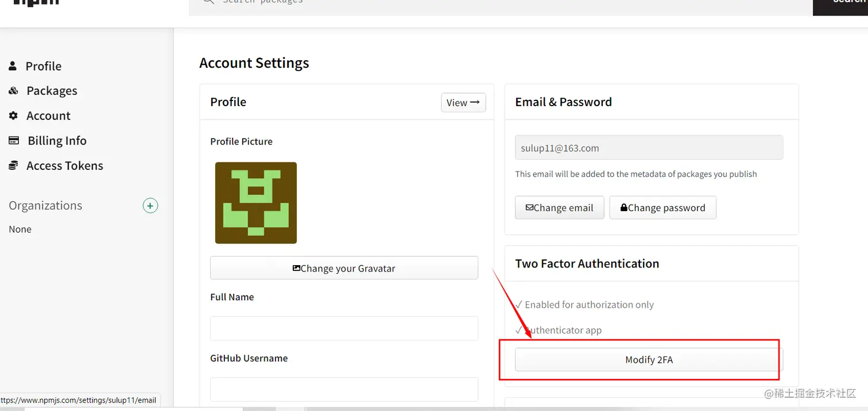This screenshot has width=868, height=411.
Task: Open profile via View arrow button
Action: (x=463, y=103)
